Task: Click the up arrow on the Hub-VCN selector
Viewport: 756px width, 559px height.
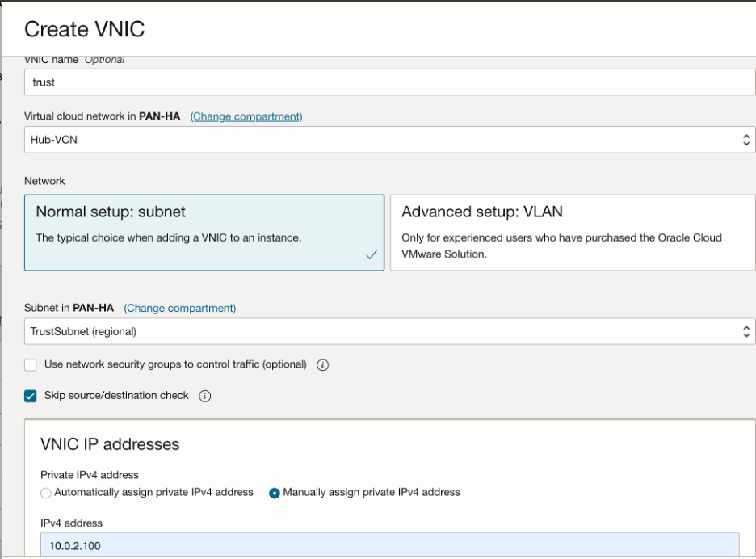Action: coord(747,135)
